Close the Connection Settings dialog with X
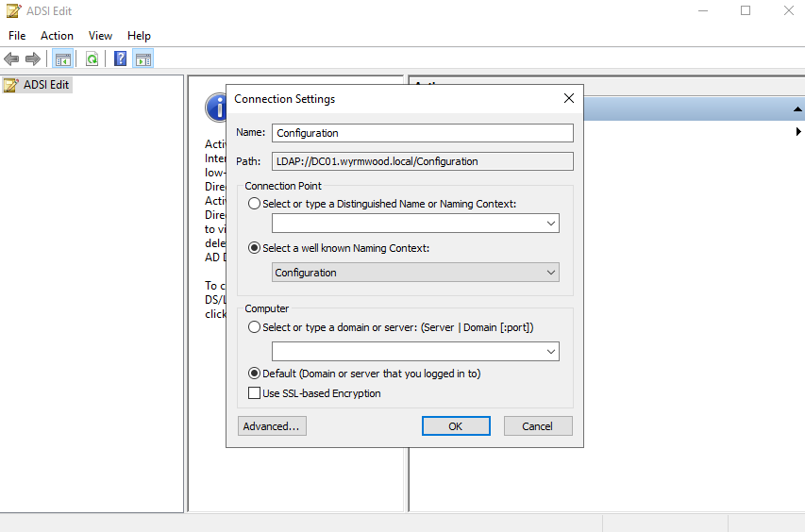 point(568,99)
